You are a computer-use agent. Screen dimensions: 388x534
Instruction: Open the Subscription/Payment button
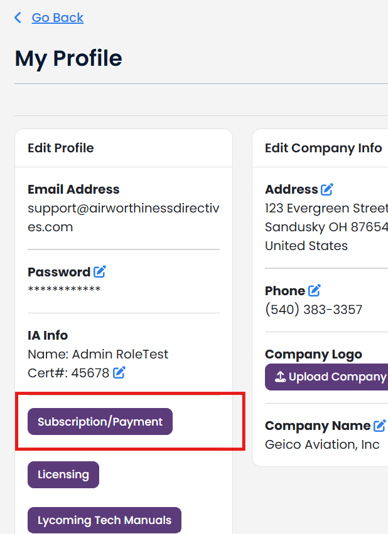point(100,422)
